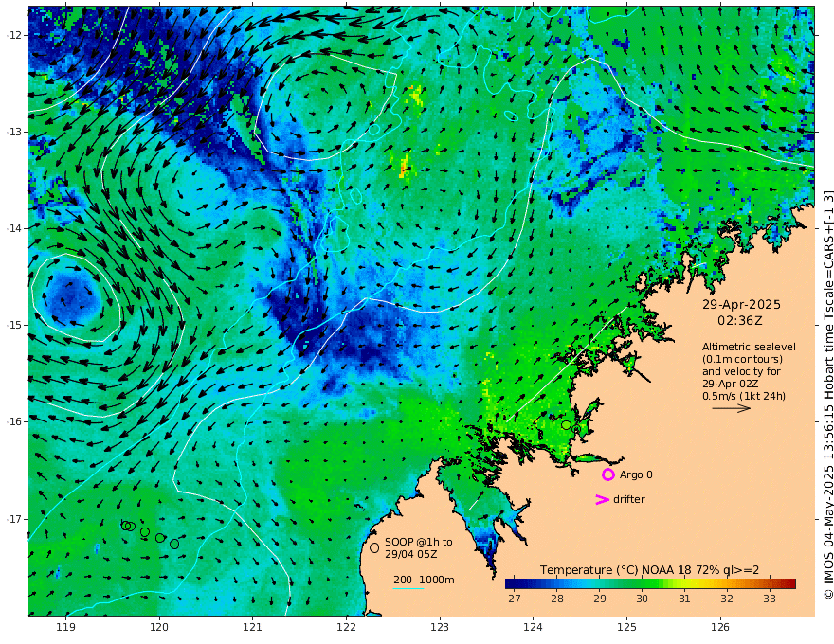Click longitude label 125 on bottom axis

tap(627, 628)
